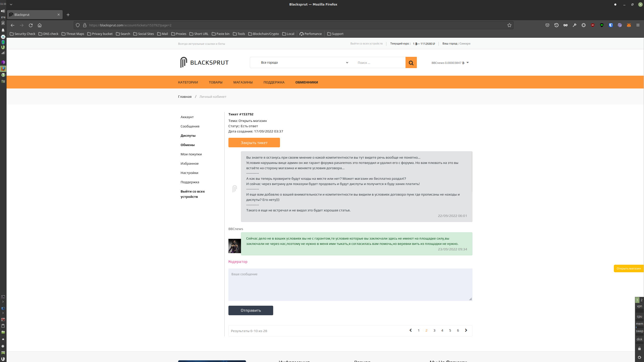The width and height of the screenshot is (644, 362).
Task: Click the volume icon in the system panel
Action: coord(3,11)
